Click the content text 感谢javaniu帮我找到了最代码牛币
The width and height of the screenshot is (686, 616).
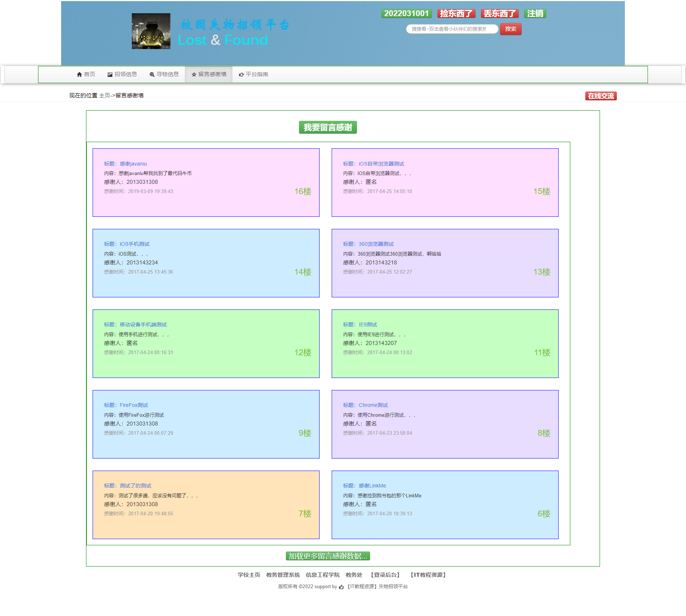tap(155, 174)
